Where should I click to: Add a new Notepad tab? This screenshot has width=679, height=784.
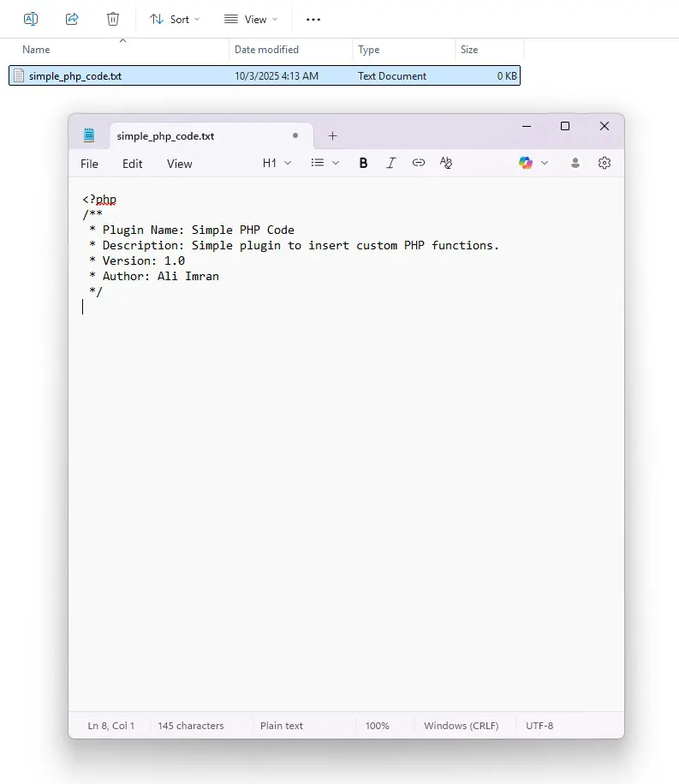coord(333,135)
